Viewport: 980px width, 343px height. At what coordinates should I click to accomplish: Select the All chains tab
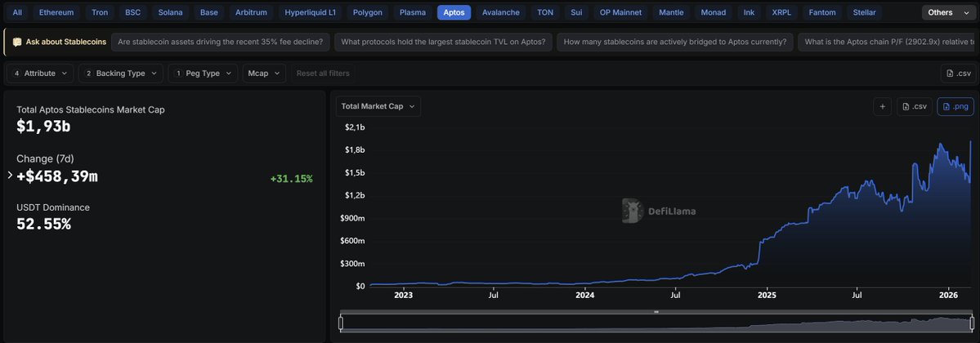click(x=17, y=12)
